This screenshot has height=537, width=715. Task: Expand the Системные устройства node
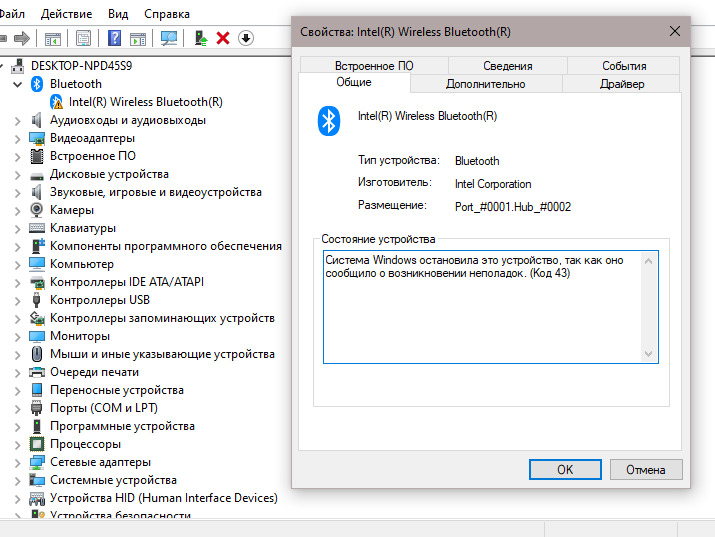18,481
